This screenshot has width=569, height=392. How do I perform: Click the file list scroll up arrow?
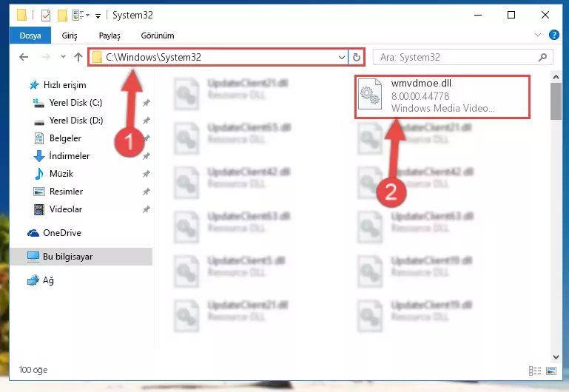[x=556, y=77]
